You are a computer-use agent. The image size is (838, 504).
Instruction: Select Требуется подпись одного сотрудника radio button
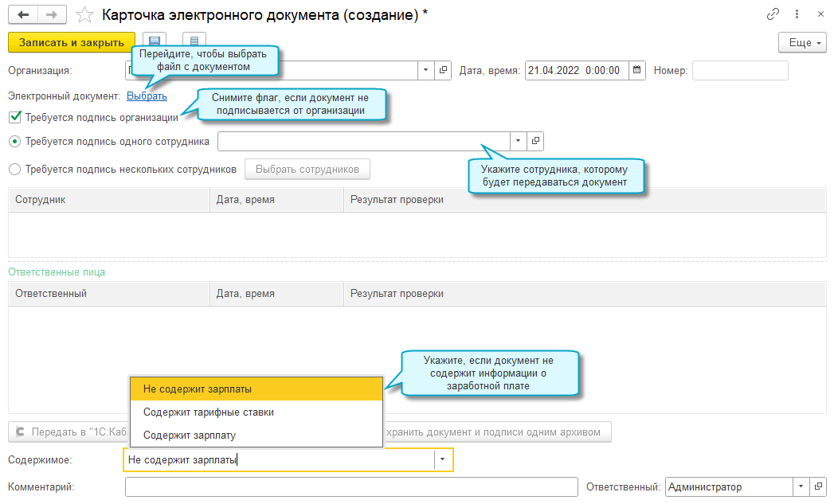click(x=14, y=142)
